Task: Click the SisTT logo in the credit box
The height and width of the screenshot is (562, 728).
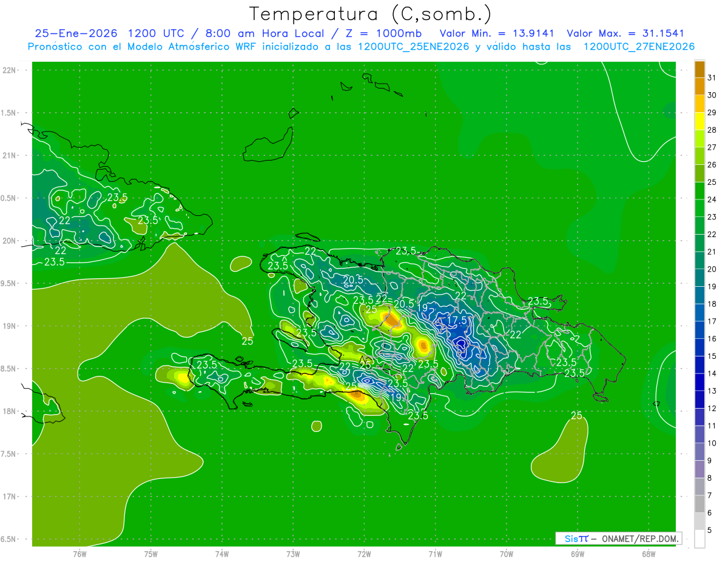Action: tap(576, 538)
